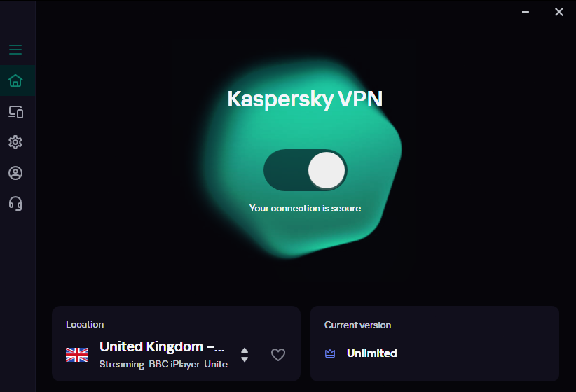The height and width of the screenshot is (392, 576).
Task: Open the United Kingdom location dropdown
Action: point(162,347)
